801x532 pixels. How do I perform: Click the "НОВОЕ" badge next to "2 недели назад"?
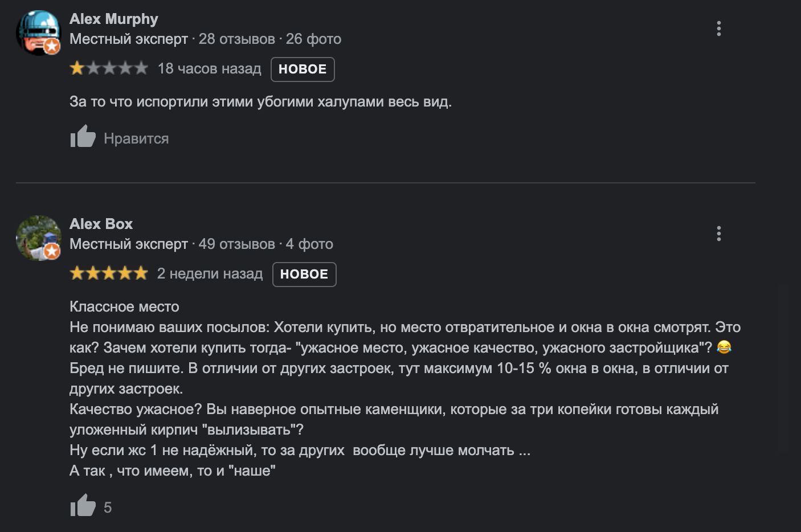[x=304, y=275]
